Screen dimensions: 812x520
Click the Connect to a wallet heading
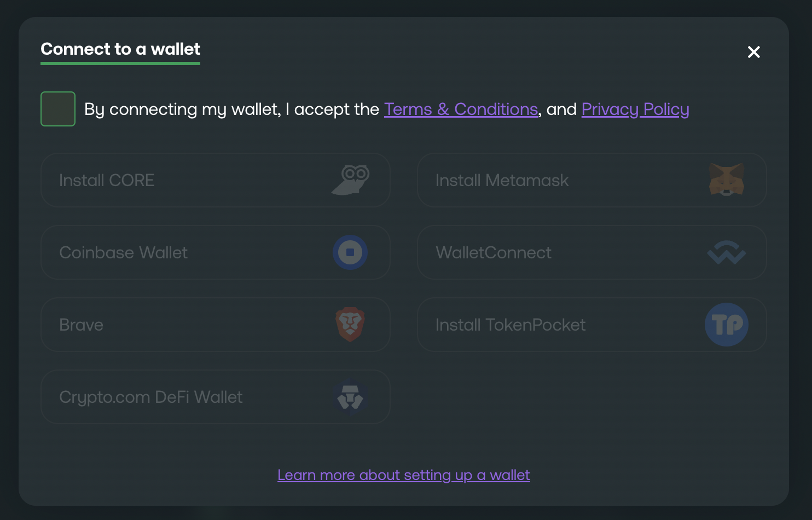point(120,49)
